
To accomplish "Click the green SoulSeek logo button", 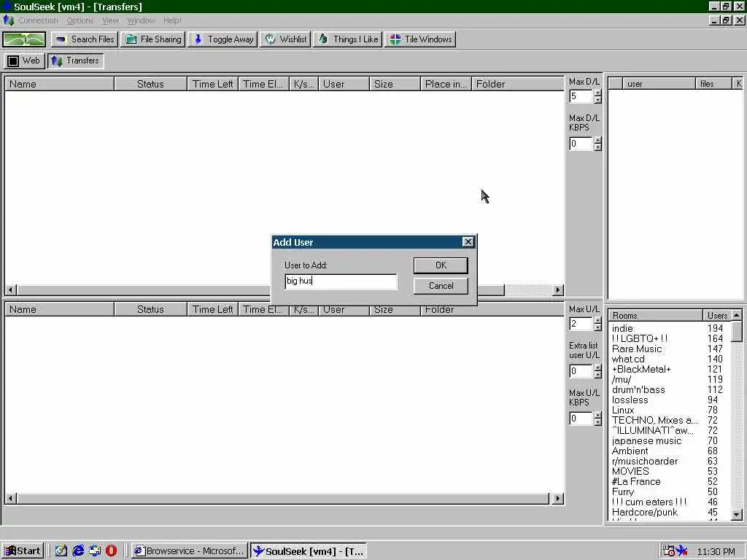I will [24, 39].
